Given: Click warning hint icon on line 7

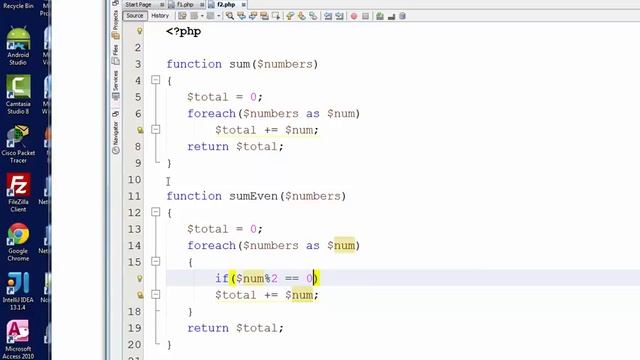Looking at the screenshot, I should pos(140,130).
